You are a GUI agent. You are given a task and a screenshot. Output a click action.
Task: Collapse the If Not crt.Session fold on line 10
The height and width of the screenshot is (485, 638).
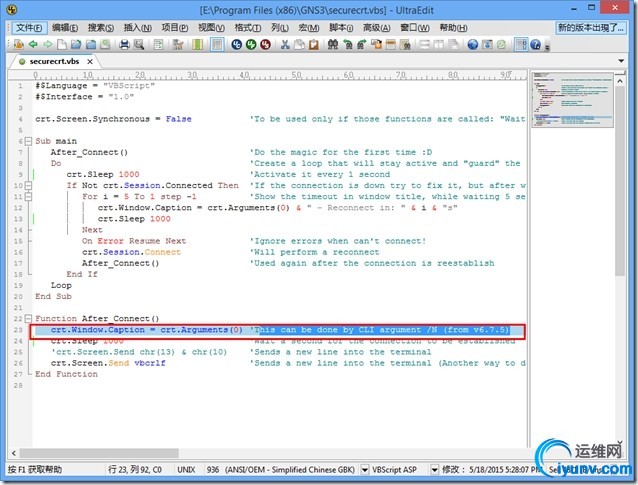28,186
